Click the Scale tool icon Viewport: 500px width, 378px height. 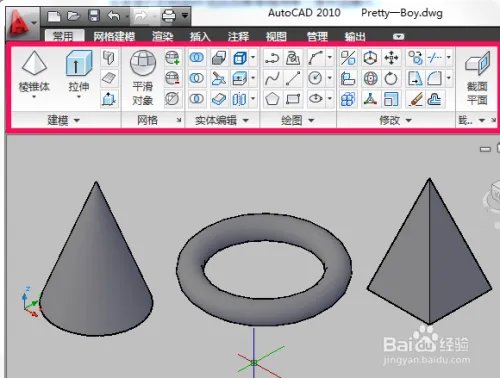click(x=391, y=99)
